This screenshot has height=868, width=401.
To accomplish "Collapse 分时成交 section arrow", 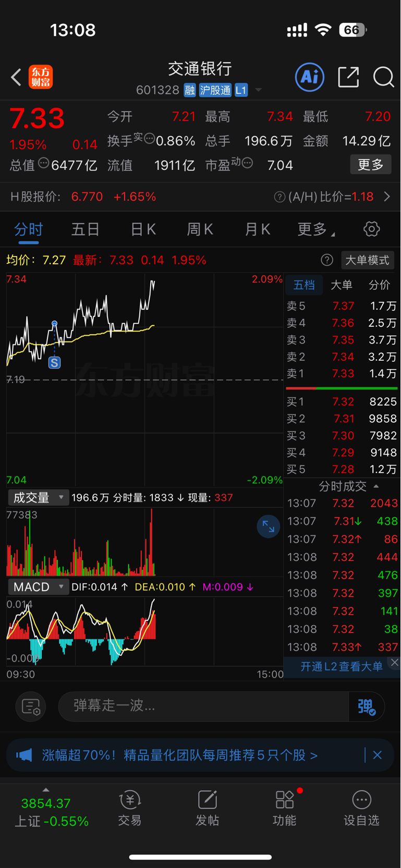I will [x=376, y=486].
